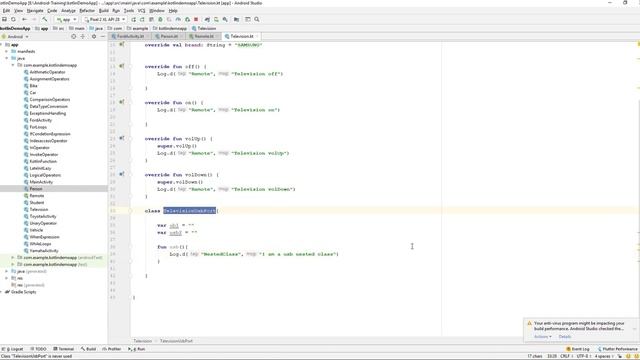Image resolution: width=640 pixels, height=360 pixels.
Task: Click the hammer Make Project icon
Action: 45,19
